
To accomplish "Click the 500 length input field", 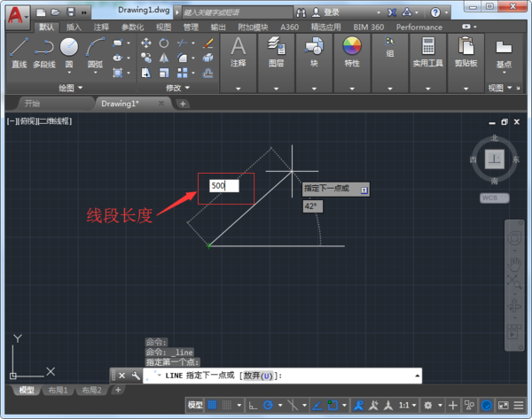I will pos(223,186).
